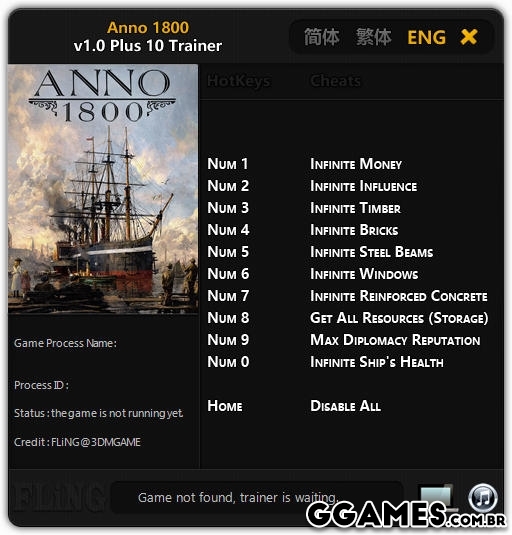
Task: Click the Anno 1800 cover artwork
Action: pos(103,189)
